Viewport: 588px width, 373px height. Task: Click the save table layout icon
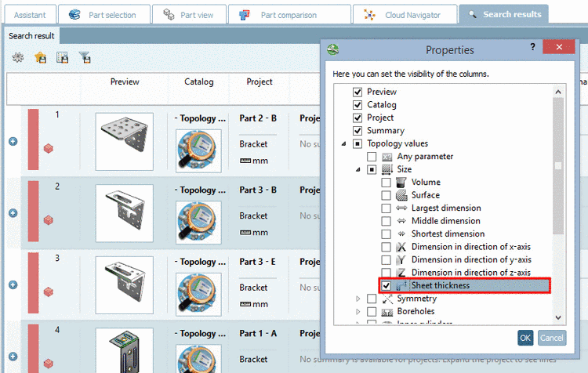pos(62,58)
